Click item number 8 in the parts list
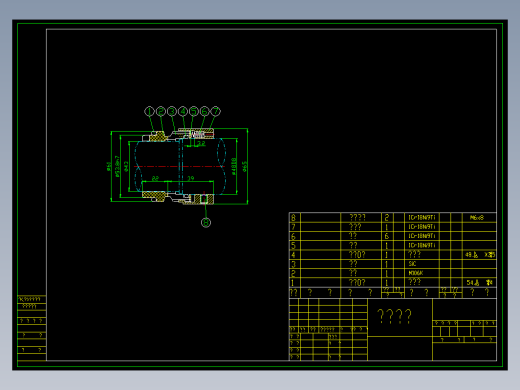The image size is (520, 390). 293,218
